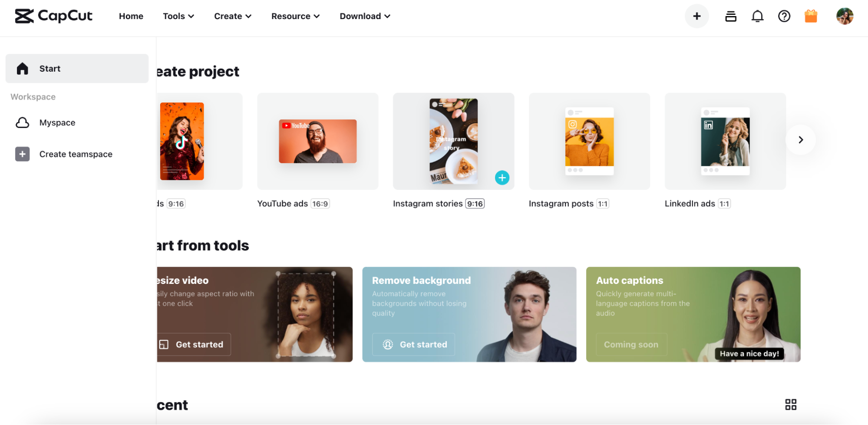Go to the Home menu item

coord(131,16)
